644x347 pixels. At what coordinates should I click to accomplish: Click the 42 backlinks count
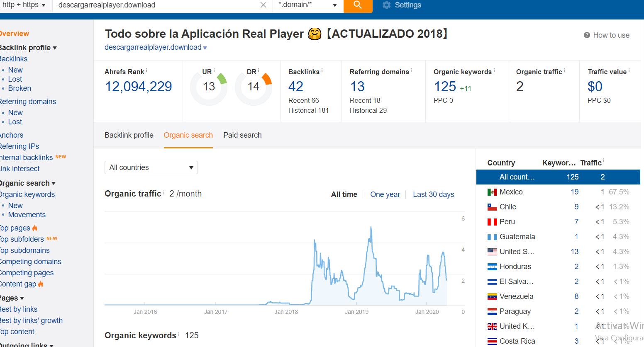(x=296, y=87)
